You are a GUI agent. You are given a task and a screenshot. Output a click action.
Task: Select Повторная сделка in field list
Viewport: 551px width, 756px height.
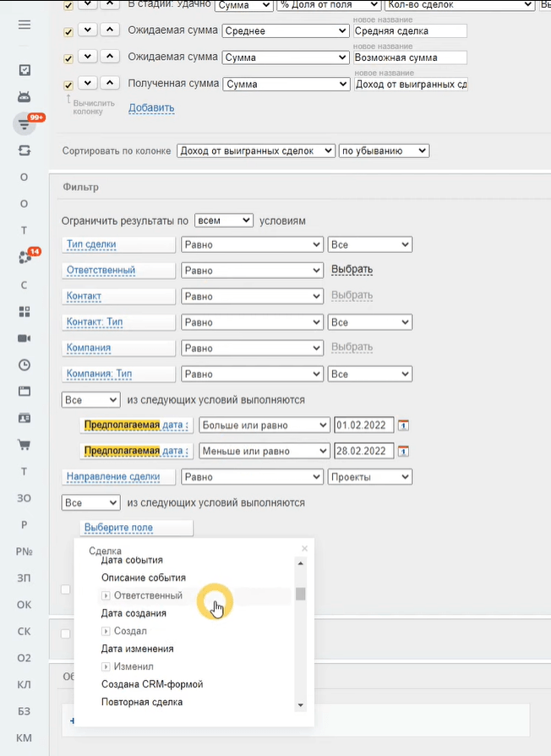[x=142, y=702]
